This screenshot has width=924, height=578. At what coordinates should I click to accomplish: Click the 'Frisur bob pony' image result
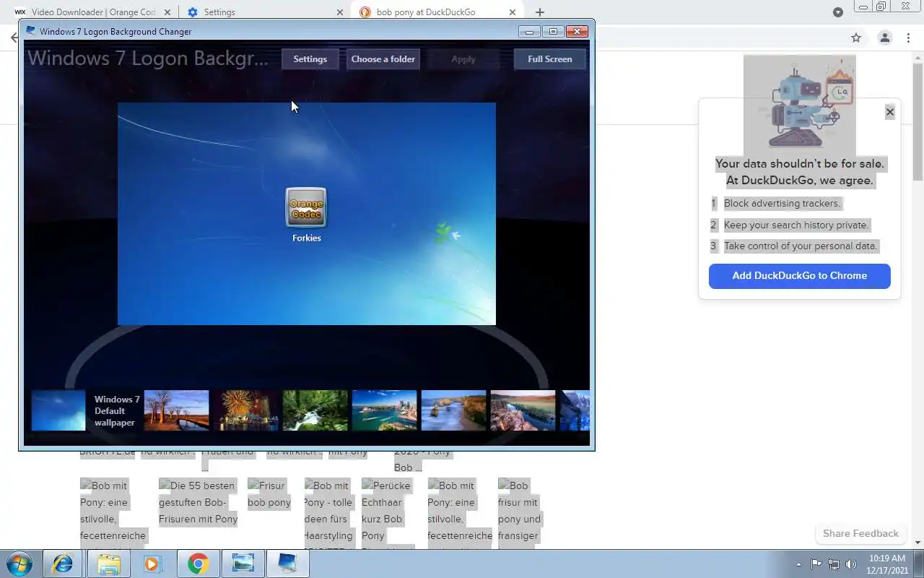(269, 494)
